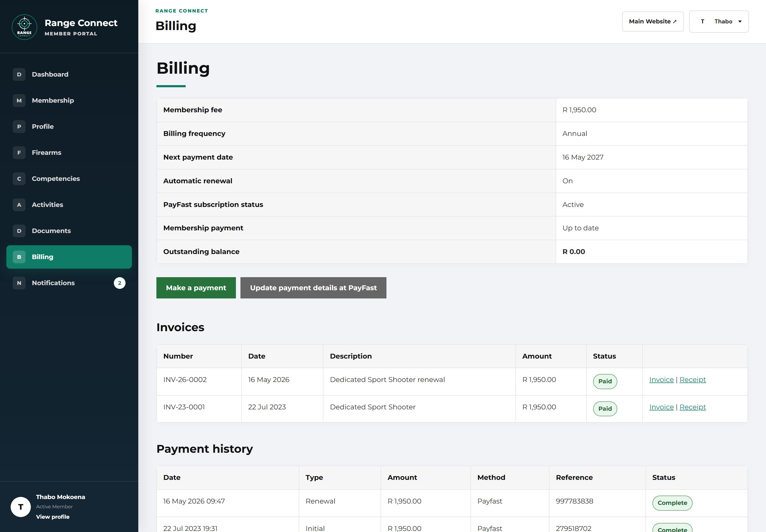
Task: Click invoice number INV-23-0001
Action: click(x=184, y=407)
